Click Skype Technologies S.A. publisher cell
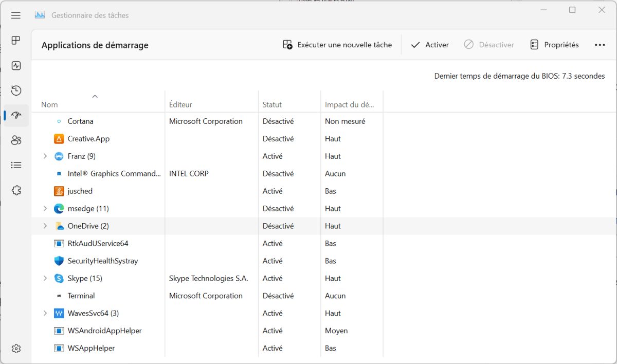This screenshot has height=364, width=617. click(209, 279)
